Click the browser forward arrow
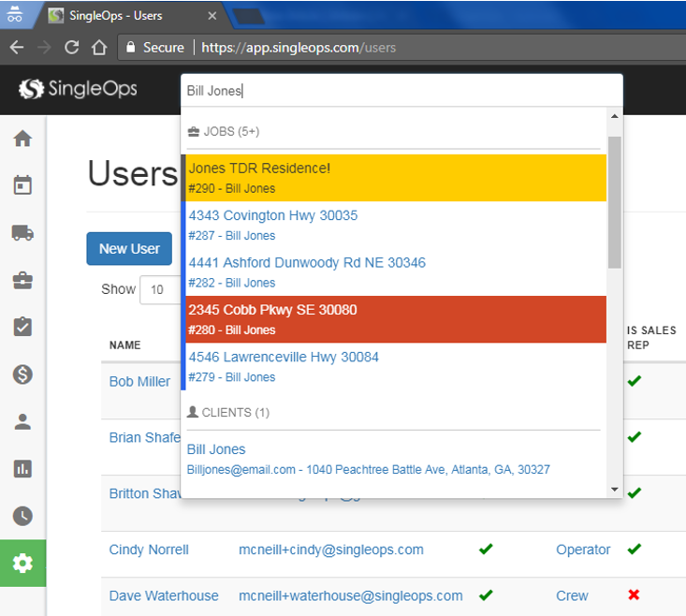 (44, 47)
